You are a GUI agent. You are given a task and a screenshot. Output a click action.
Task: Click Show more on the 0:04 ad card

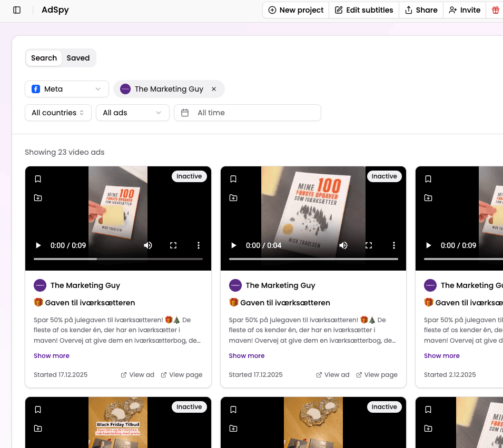pos(246,356)
